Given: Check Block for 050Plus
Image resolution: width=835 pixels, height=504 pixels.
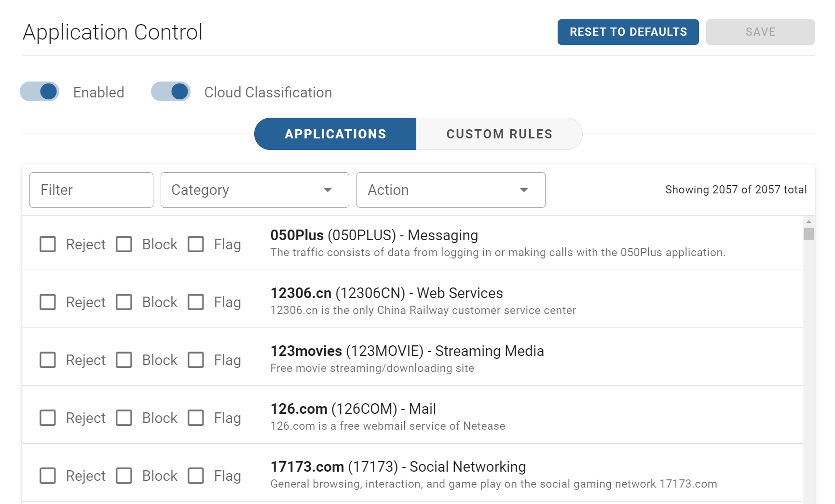Looking at the screenshot, I should pos(124,244).
